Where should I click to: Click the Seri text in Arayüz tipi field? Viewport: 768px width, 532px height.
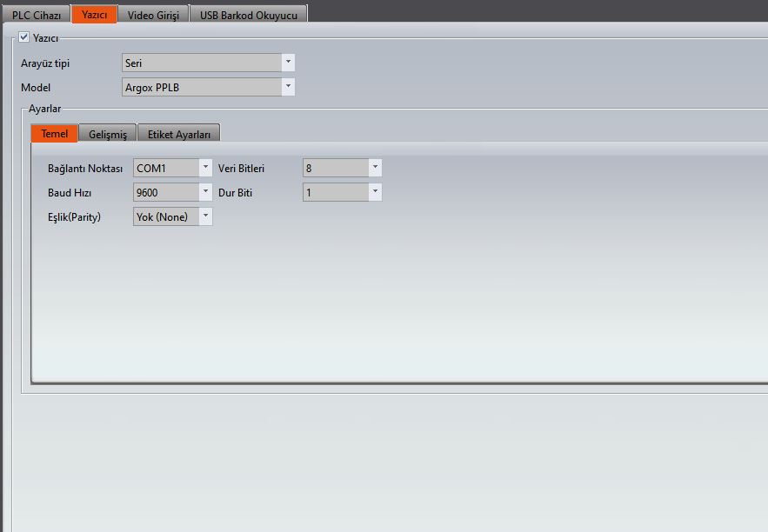pos(133,63)
